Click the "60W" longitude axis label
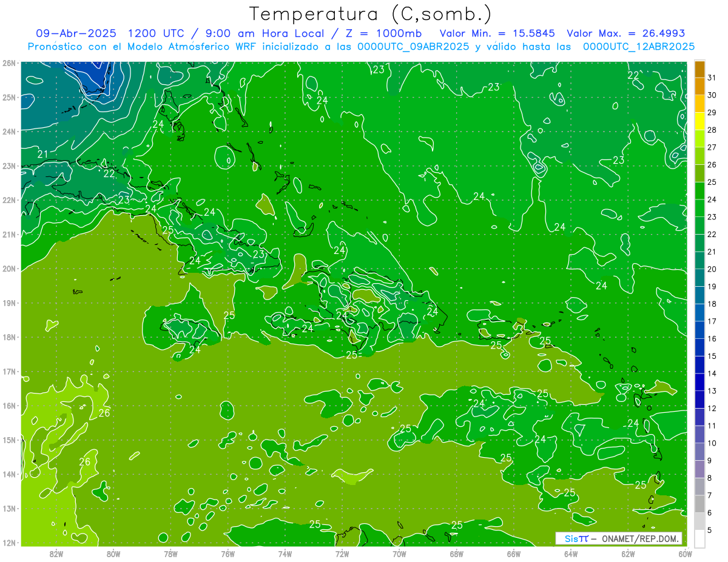Screen dimensions: 728x562 [x=685, y=554]
